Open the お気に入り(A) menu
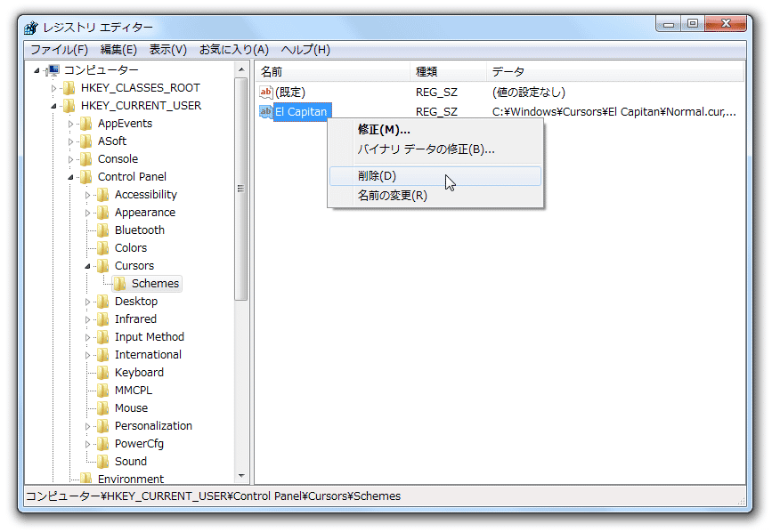 tap(234, 50)
